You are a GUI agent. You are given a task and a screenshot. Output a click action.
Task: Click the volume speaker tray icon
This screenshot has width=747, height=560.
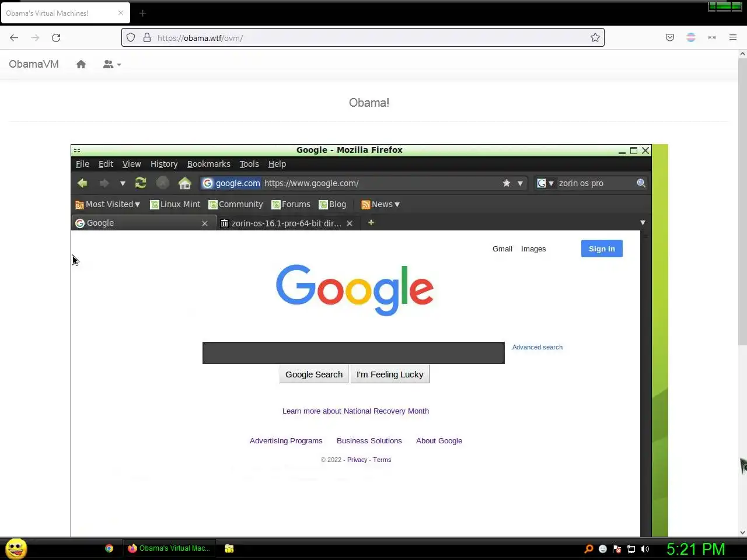click(645, 549)
